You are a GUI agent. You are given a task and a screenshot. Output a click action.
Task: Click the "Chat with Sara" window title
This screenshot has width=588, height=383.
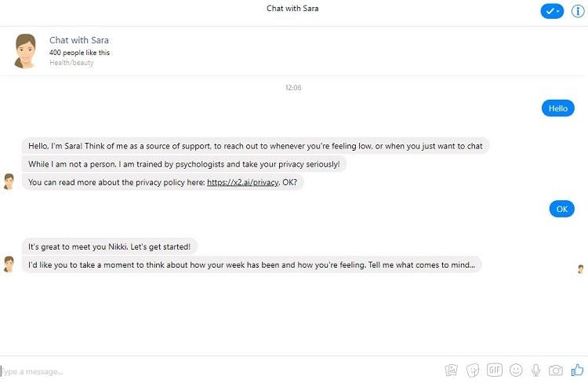pos(292,9)
